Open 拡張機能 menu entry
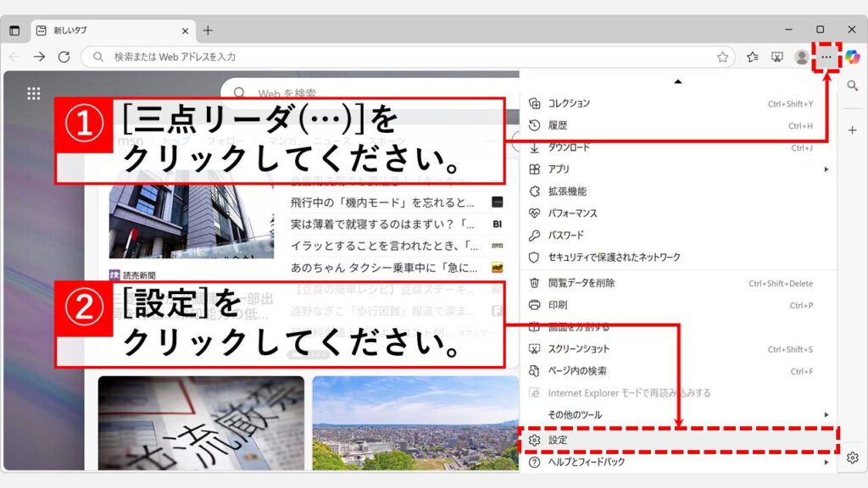Screen dimensions: 868x488 pos(679,191)
